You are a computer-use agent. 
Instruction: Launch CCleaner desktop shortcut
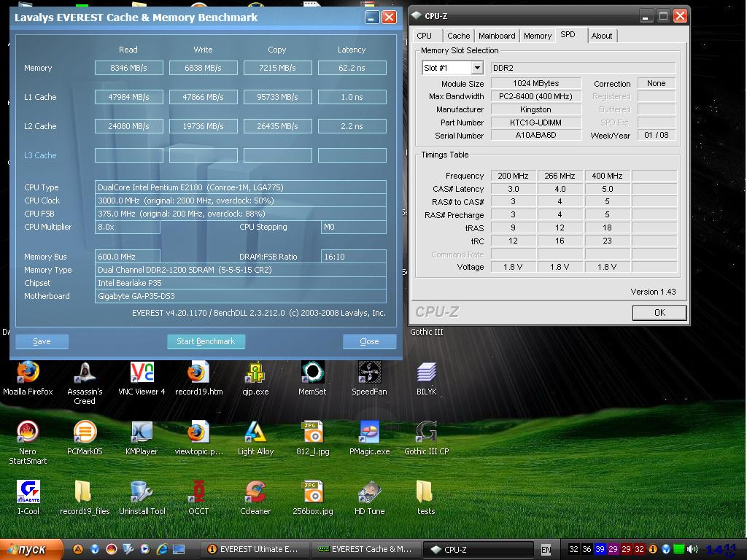[255, 497]
